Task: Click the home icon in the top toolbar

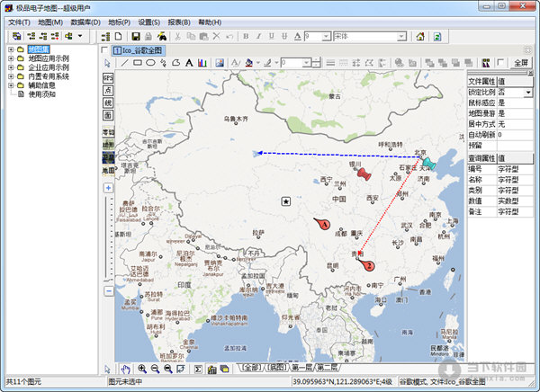Action: [x=420, y=36]
